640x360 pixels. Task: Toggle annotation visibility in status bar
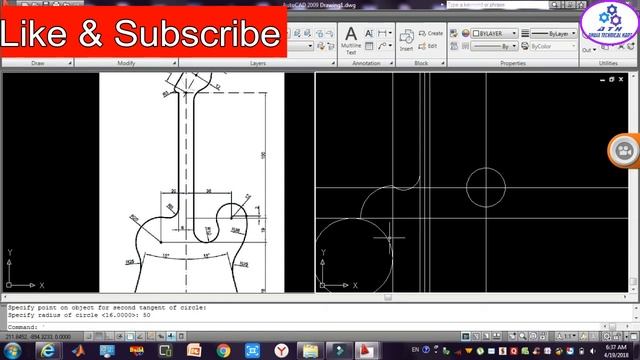point(584,336)
